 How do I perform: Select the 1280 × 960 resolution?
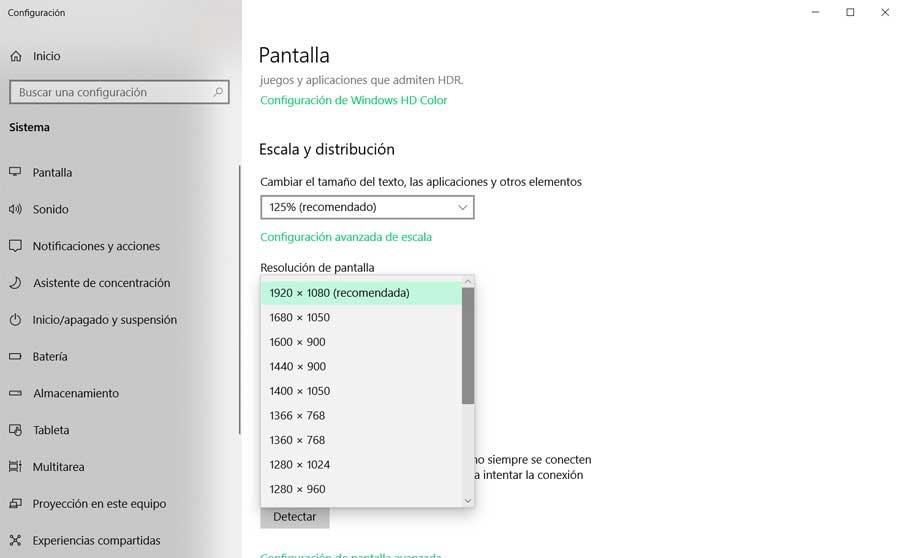(x=361, y=489)
